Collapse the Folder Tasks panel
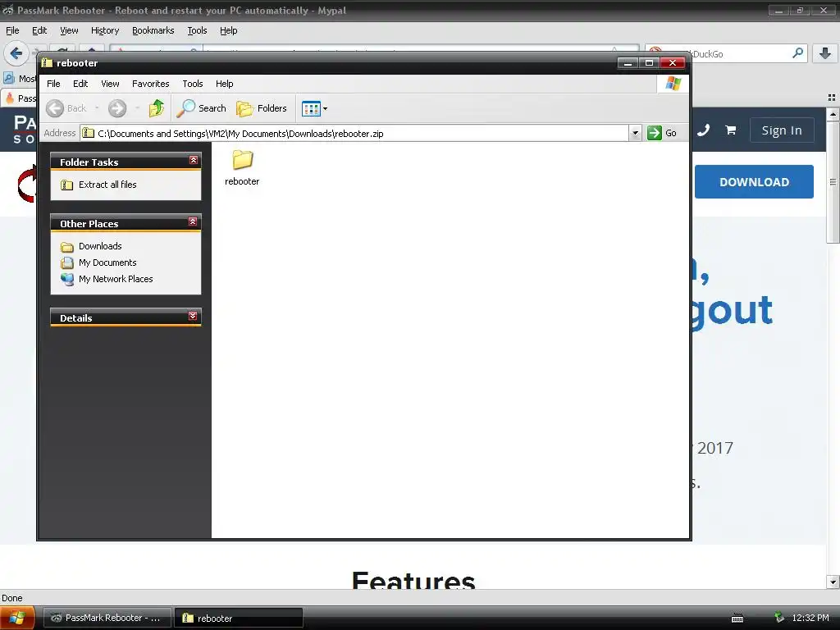The width and height of the screenshot is (840, 630). (x=194, y=160)
